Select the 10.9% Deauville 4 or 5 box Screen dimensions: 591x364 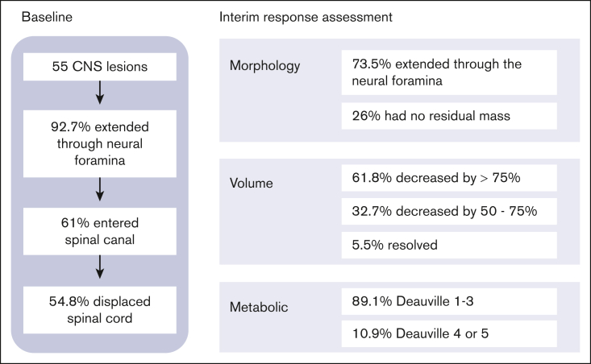449,334
